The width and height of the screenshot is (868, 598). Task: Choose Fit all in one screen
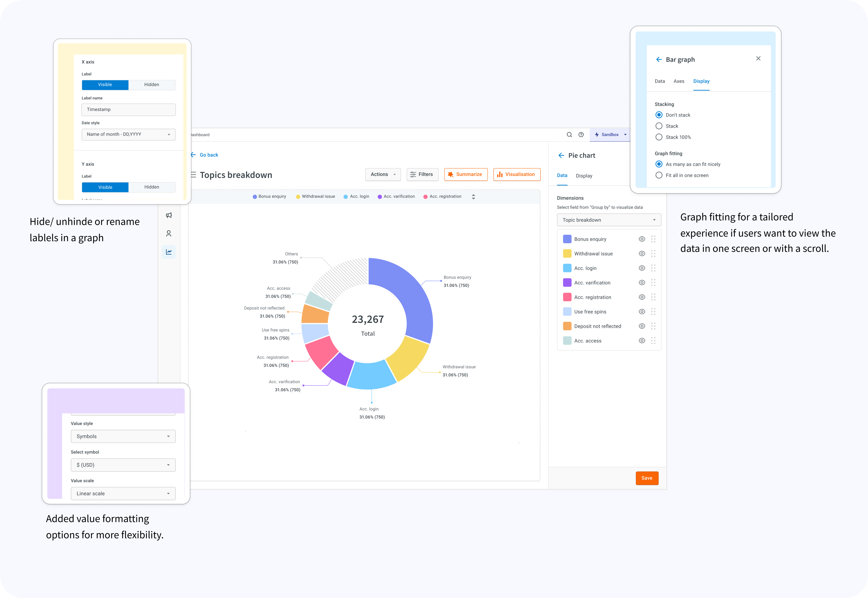click(659, 175)
